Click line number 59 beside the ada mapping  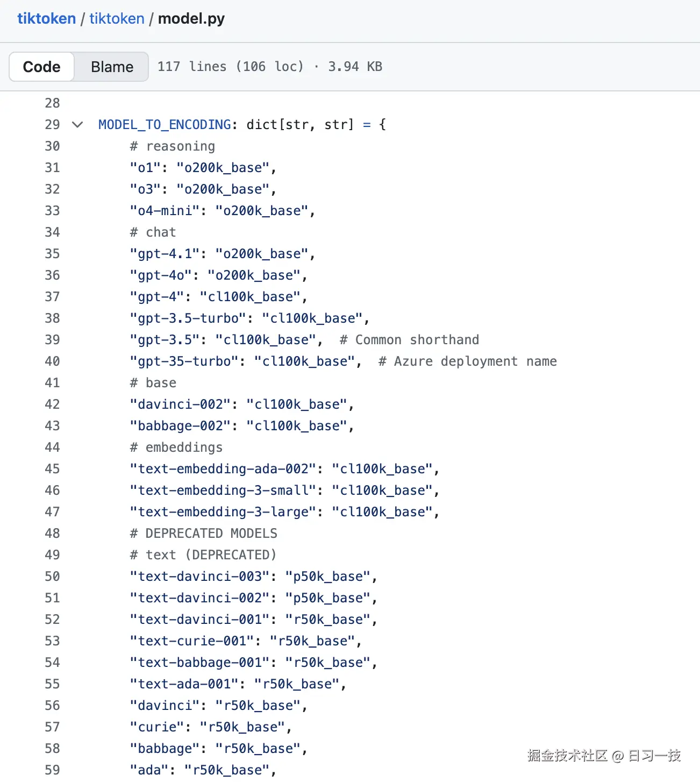coord(52,770)
